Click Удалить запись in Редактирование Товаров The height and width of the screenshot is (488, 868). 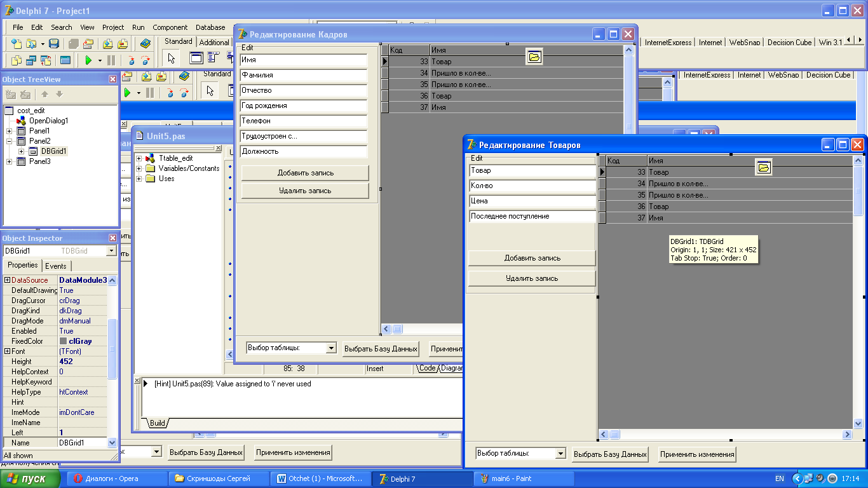(532, 278)
